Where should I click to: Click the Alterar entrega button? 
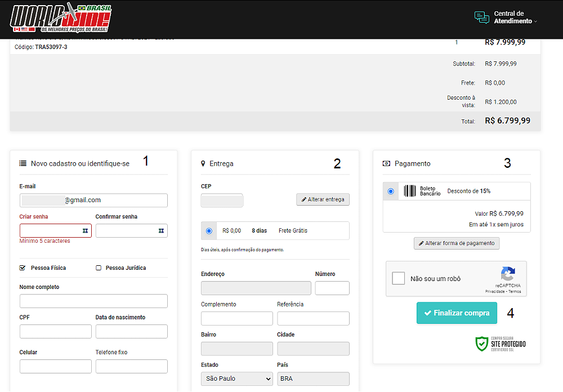[323, 199]
